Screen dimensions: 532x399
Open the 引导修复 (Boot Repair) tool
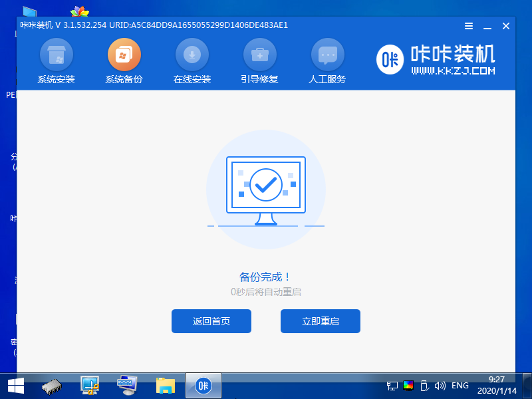point(259,60)
